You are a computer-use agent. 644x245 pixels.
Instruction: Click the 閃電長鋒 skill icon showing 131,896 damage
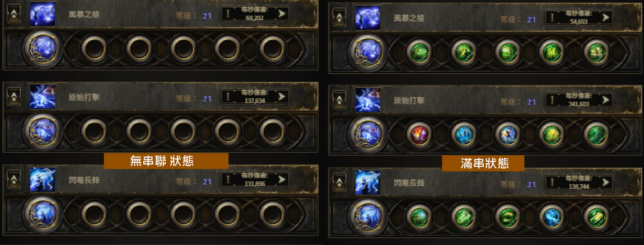(x=43, y=180)
